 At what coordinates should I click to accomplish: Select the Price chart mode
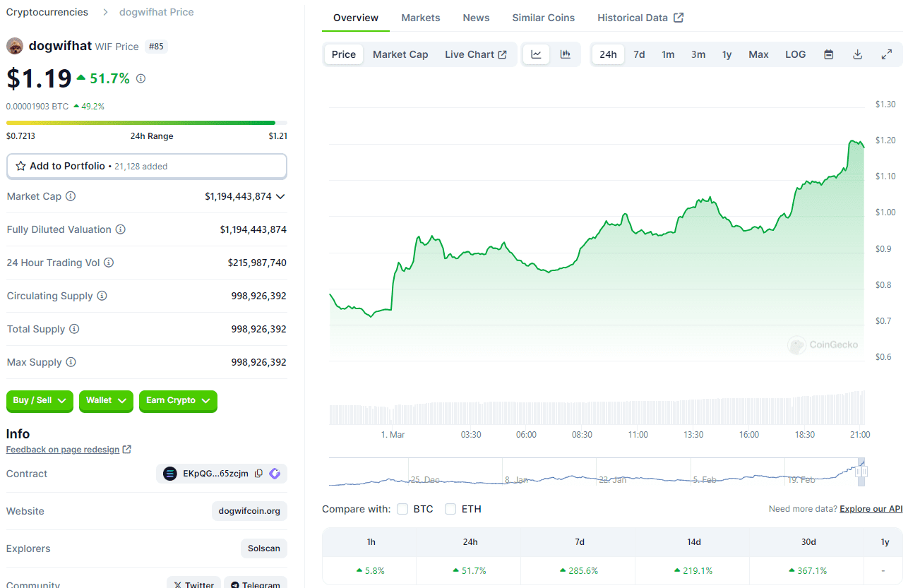click(x=344, y=54)
